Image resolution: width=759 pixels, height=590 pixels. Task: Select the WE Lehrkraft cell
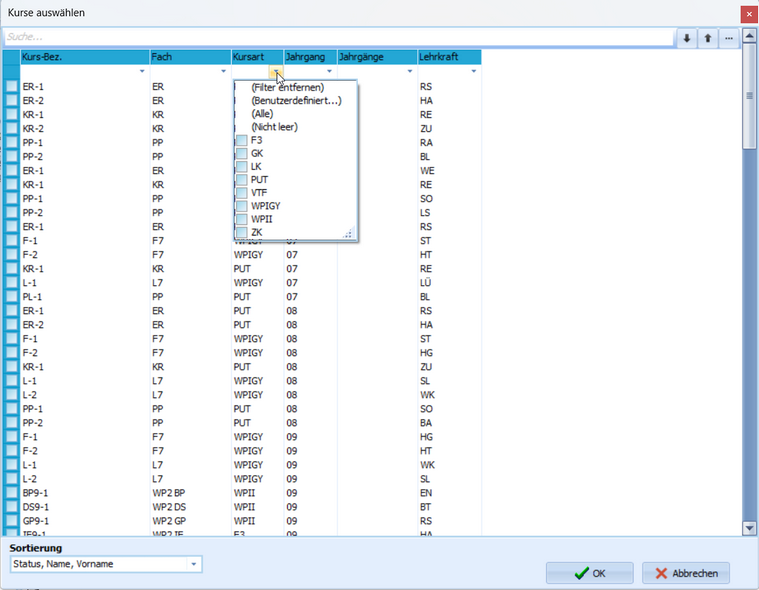[x=449, y=171]
